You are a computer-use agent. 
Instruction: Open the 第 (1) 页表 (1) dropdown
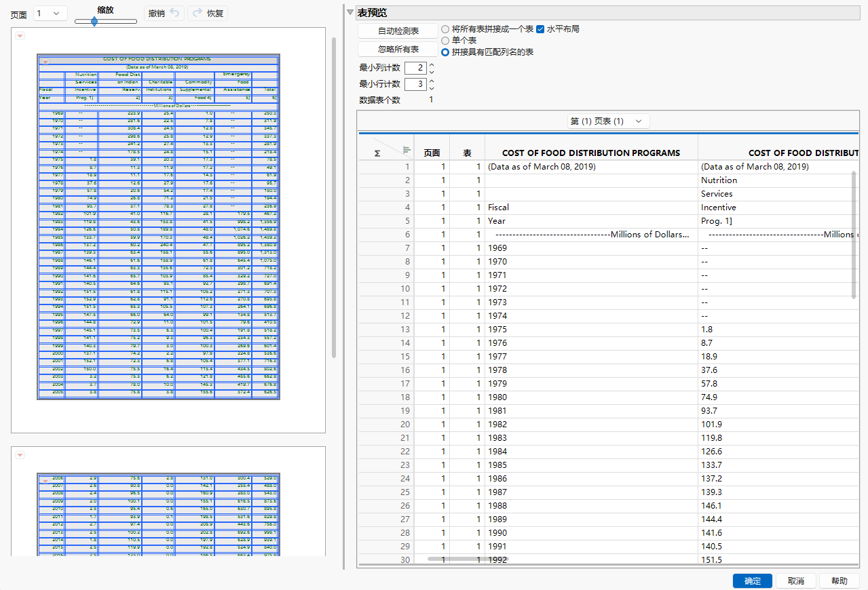[x=609, y=121]
